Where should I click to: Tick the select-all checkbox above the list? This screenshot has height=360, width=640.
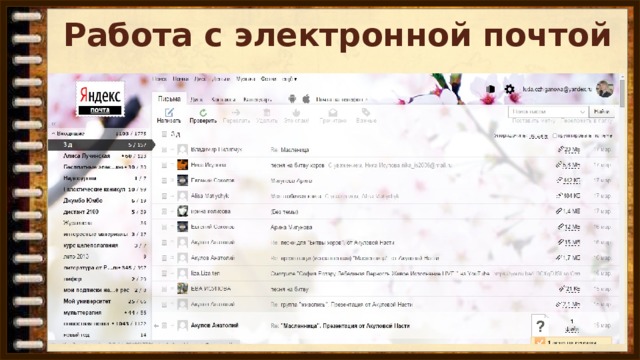click(164, 134)
